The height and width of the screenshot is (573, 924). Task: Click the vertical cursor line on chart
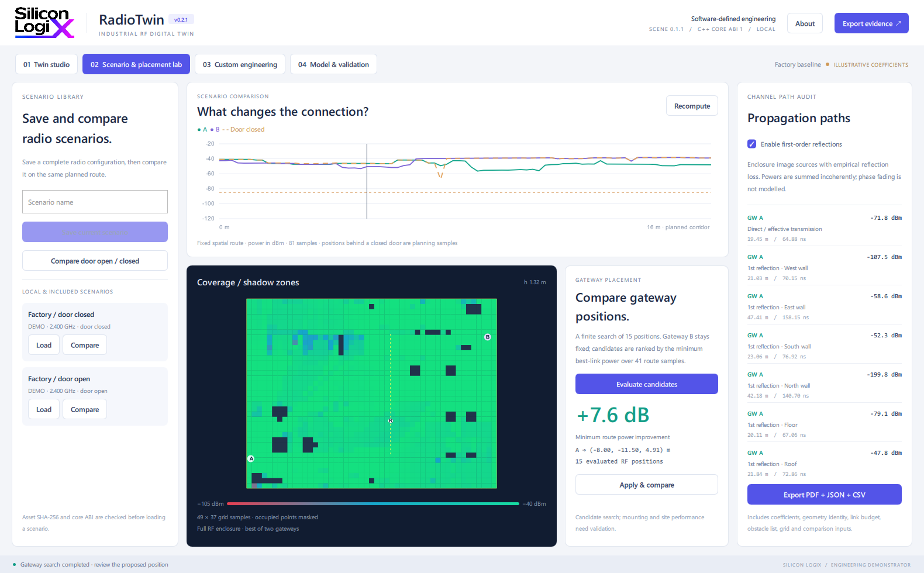[x=367, y=181]
